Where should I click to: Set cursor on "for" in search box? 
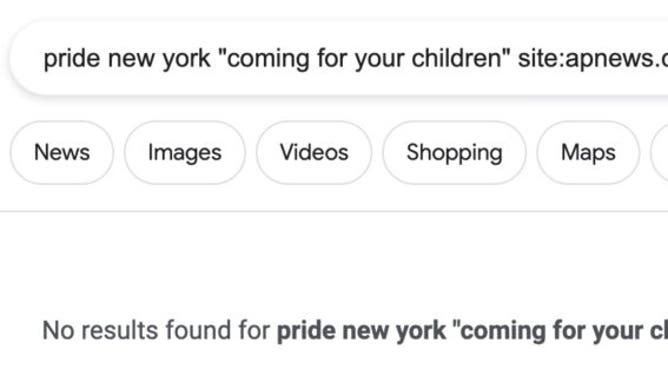pos(333,59)
